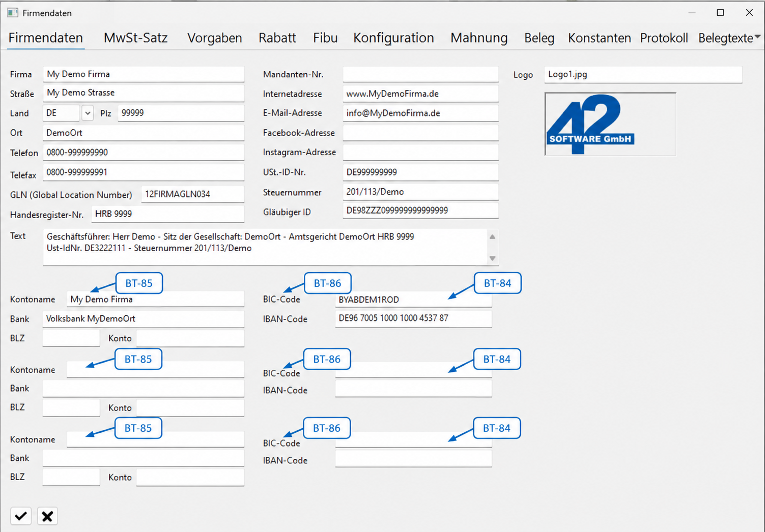Click the 42 Software GmbH logo image

610,124
